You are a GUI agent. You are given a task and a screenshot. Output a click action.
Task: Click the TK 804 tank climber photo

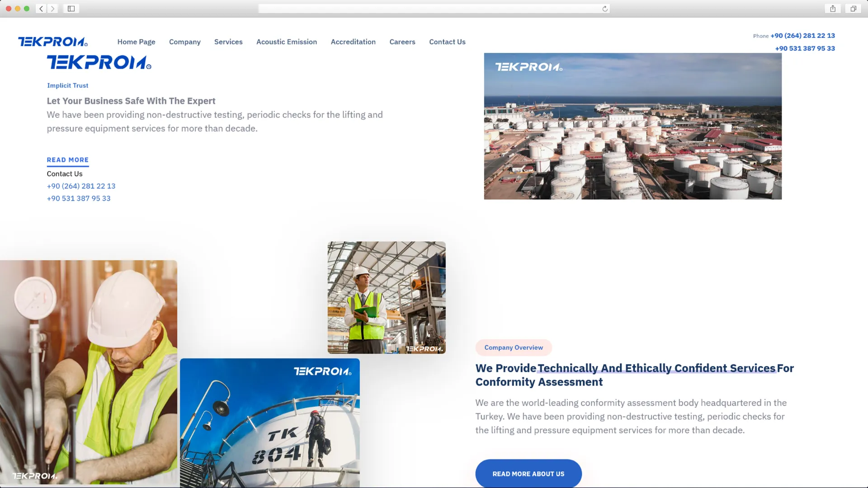click(x=270, y=423)
